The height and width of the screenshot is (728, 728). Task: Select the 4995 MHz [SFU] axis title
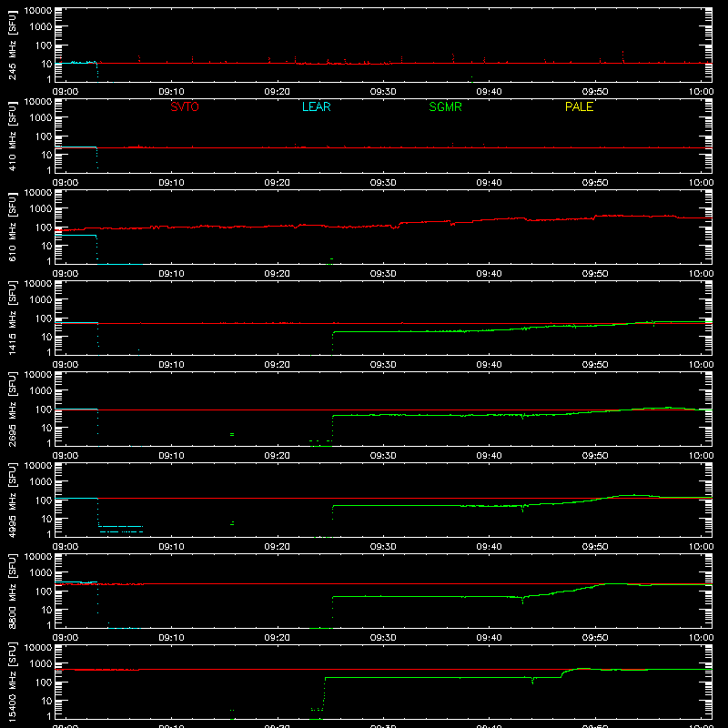click(x=13, y=500)
